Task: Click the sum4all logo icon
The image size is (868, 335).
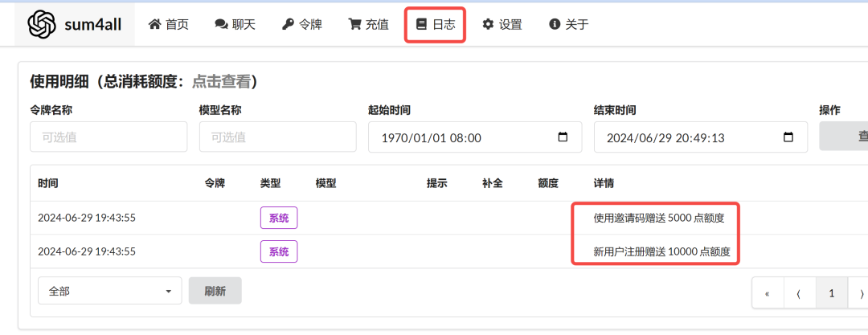Action: point(42,24)
